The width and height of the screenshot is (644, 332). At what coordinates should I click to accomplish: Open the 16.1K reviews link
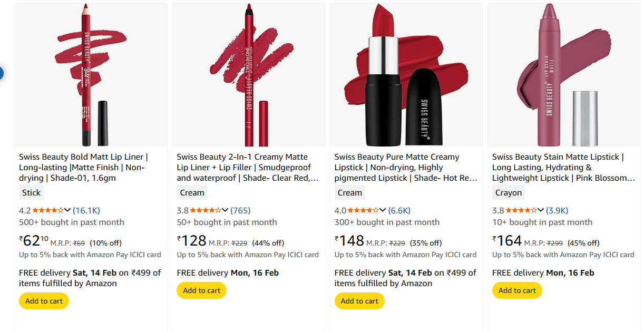click(x=86, y=210)
